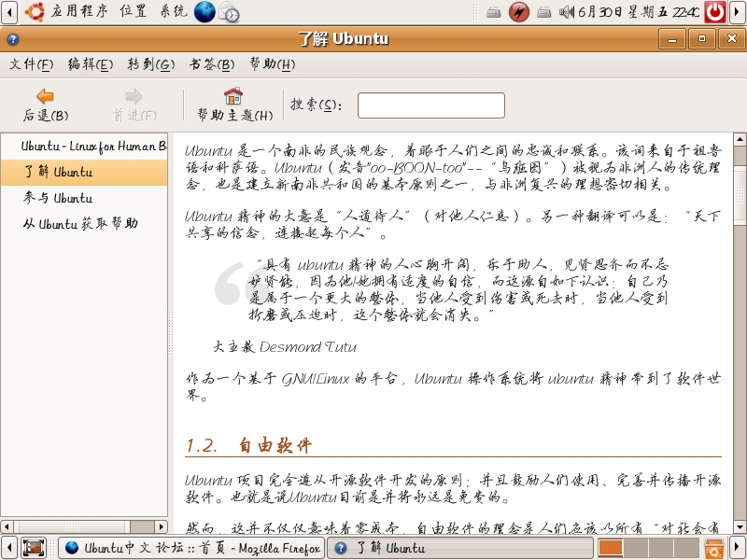Open the volume control speaker icon
The image size is (747, 560).
point(567,11)
